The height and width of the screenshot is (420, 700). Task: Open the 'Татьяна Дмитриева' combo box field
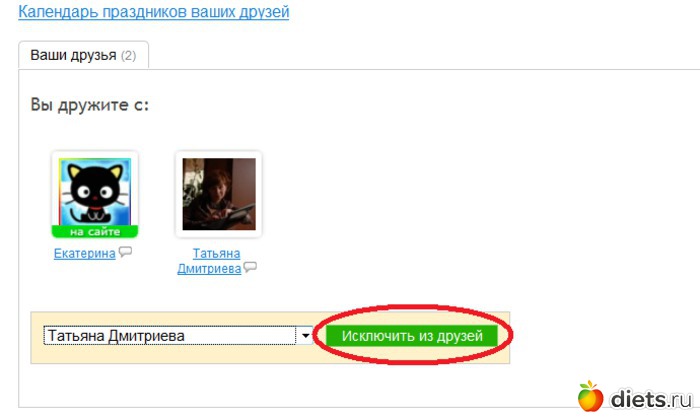(178, 335)
